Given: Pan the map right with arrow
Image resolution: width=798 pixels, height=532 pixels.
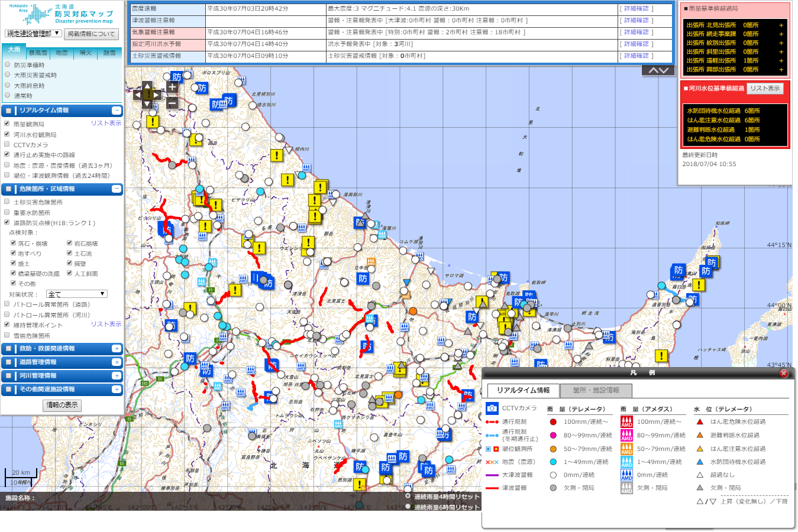Looking at the screenshot, I should click(x=157, y=95).
